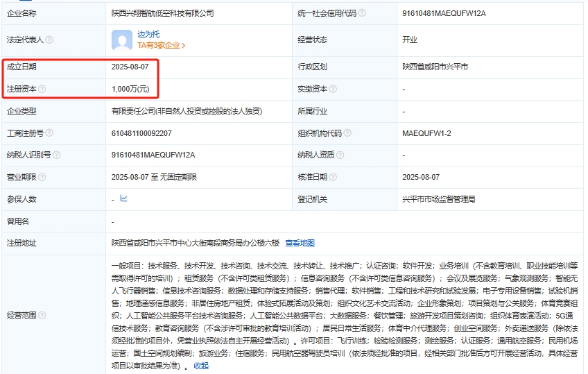This screenshot has height=374, width=588.
Task: Click the help icon beside 营业期限
Action: [42, 177]
